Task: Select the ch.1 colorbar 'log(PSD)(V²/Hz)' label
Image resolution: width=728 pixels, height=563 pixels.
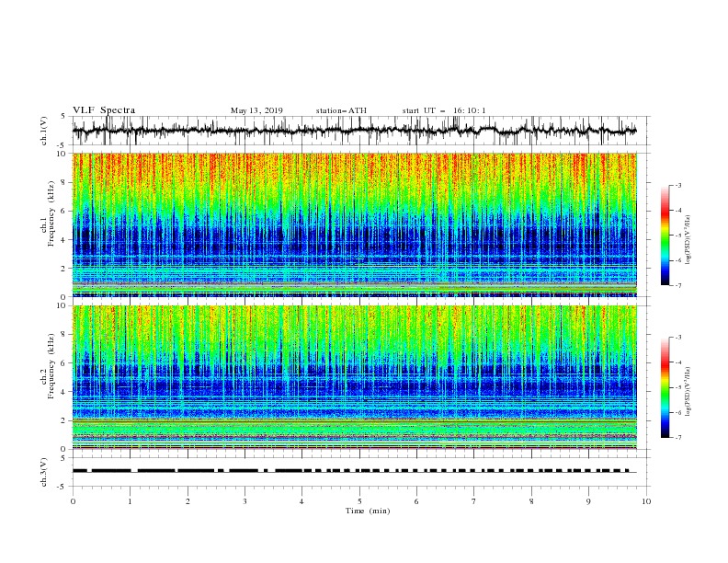Action: click(688, 239)
